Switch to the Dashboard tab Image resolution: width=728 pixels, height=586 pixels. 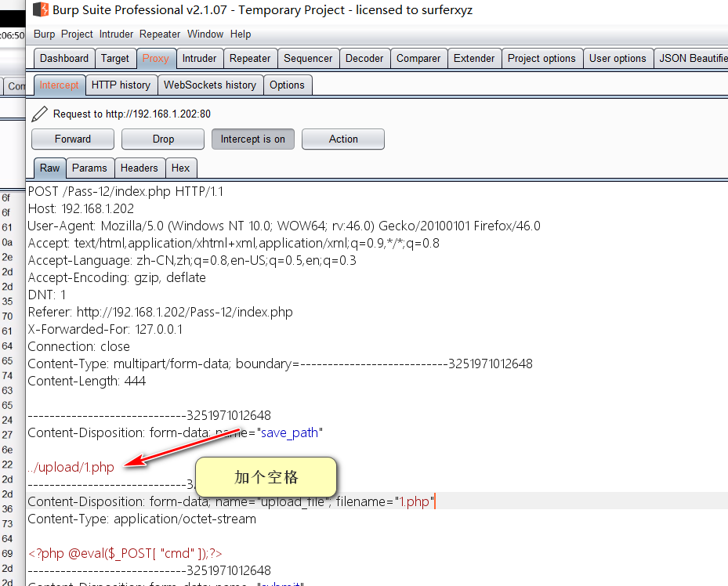(64, 59)
